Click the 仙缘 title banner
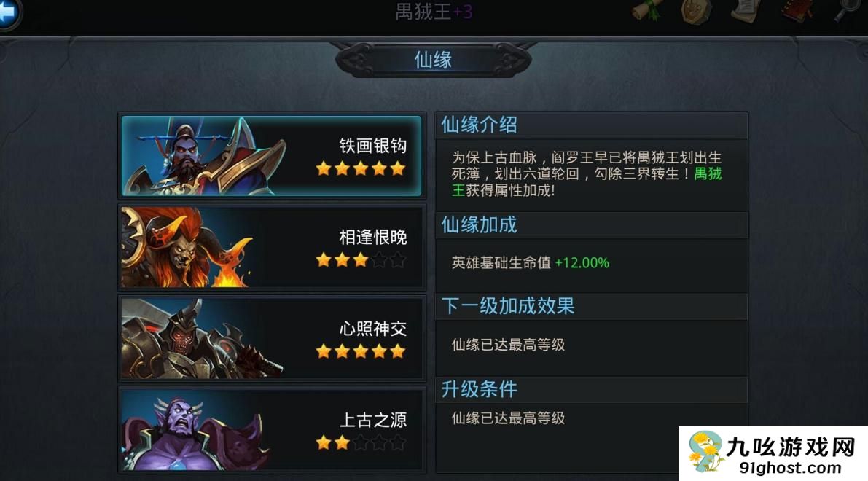This screenshot has width=868, height=481. [x=434, y=59]
